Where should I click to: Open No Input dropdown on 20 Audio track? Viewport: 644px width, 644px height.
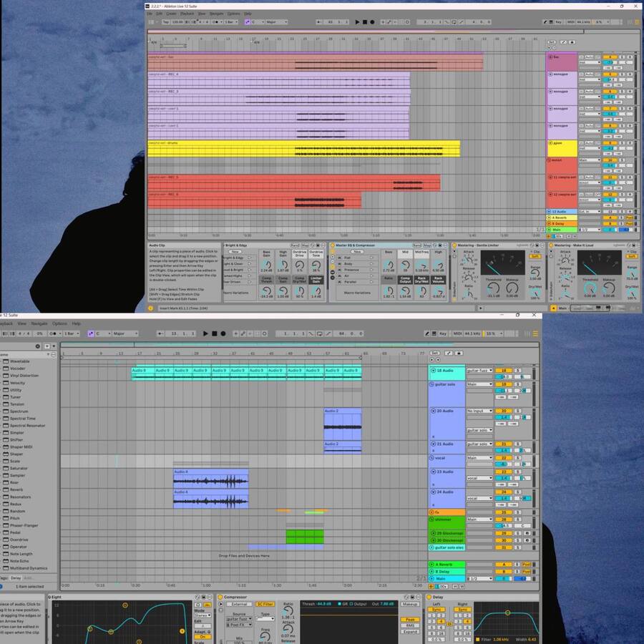pos(479,411)
